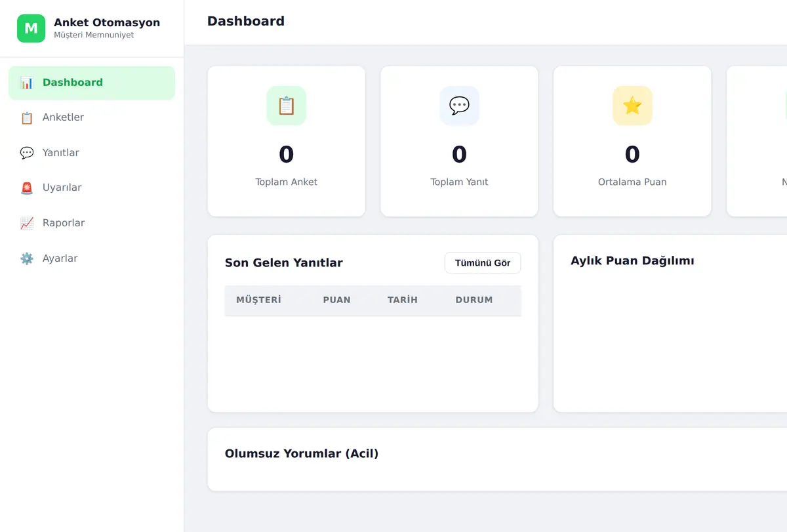The image size is (787, 532).
Task: Click the Toplam Anket label
Action: coord(287,182)
